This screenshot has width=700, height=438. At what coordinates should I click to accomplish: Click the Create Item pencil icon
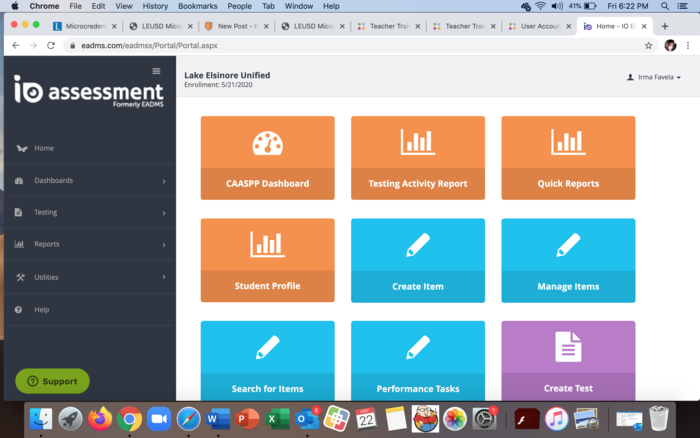[x=417, y=245]
